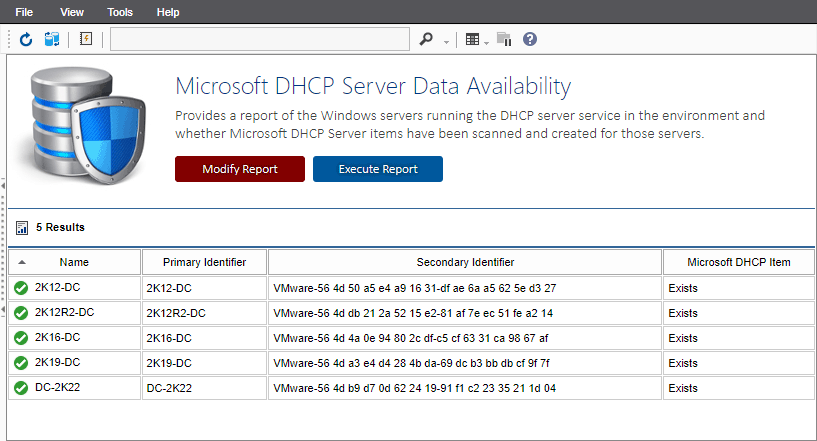Click identifier ending 62 5e d3 27

coord(465,288)
